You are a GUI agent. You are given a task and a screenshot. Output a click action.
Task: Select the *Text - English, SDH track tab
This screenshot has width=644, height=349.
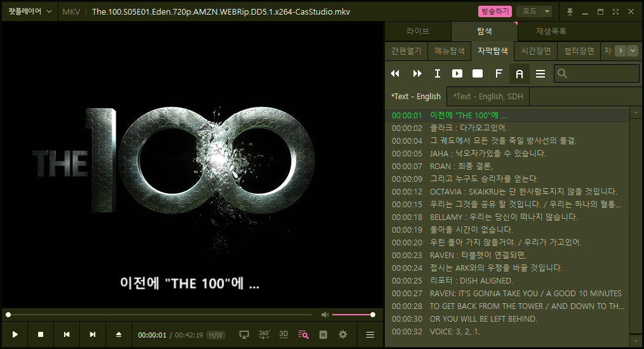488,96
